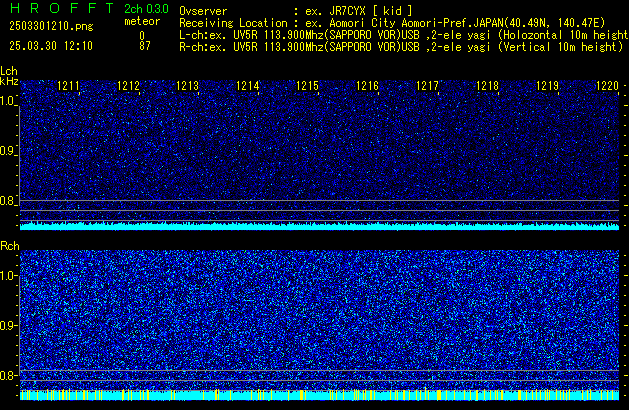Click the cyan-yellow signal level strip under Rch

[319, 395]
